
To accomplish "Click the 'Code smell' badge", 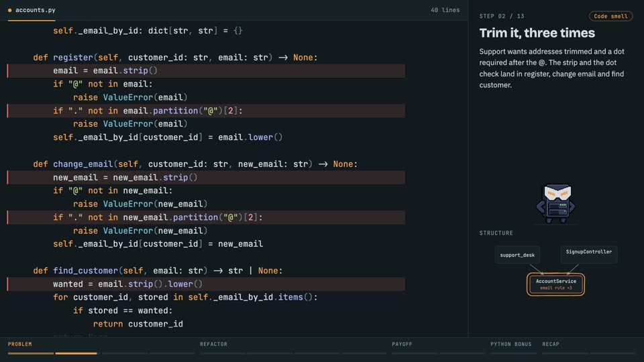I will pos(610,16).
